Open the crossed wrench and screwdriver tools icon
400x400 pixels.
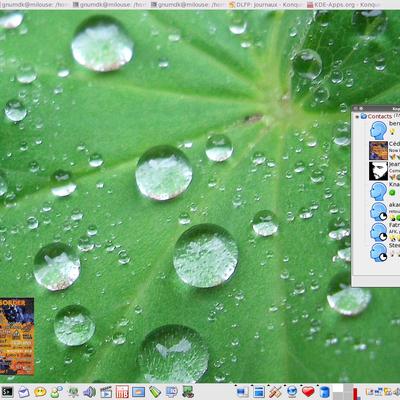pyautogui.click(x=275, y=392)
